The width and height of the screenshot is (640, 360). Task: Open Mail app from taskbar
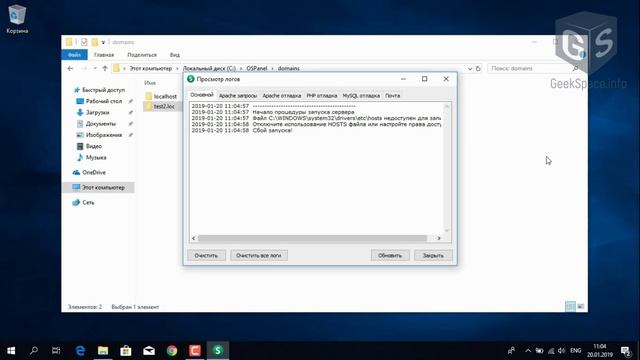[149, 351]
